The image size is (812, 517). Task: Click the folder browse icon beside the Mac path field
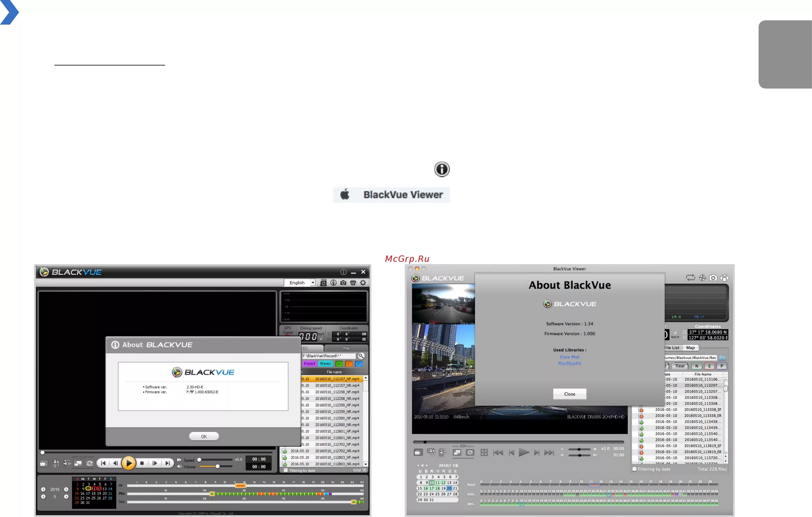tap(722, 358)
